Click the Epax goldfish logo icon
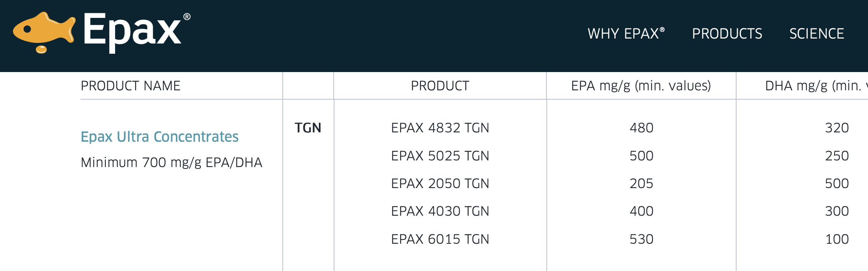868x271 pixels. tap(44, 33)
